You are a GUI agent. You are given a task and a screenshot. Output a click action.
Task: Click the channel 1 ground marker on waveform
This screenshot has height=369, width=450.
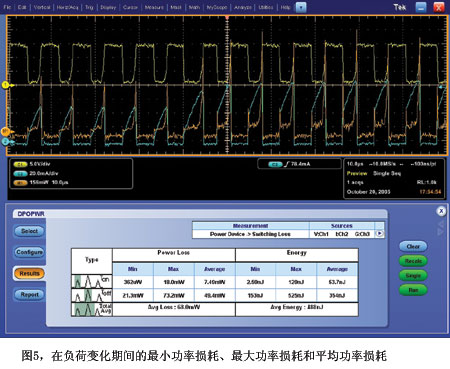[5, 85]
